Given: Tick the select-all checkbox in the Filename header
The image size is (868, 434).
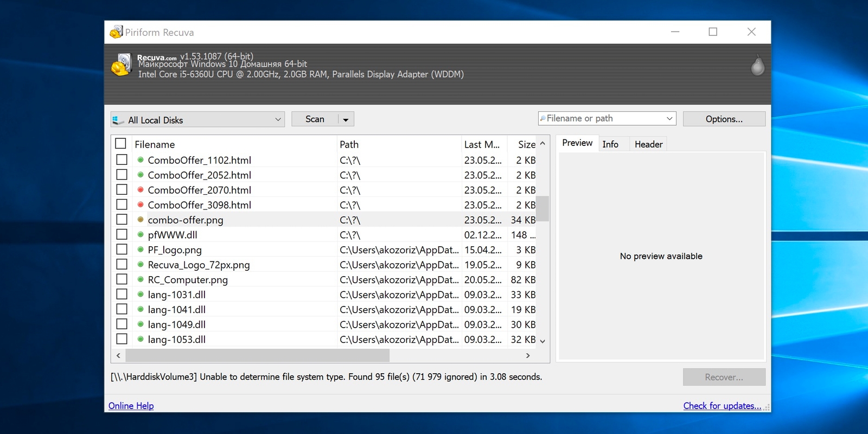Looking at the screenshot, I should tap(121, 144).
